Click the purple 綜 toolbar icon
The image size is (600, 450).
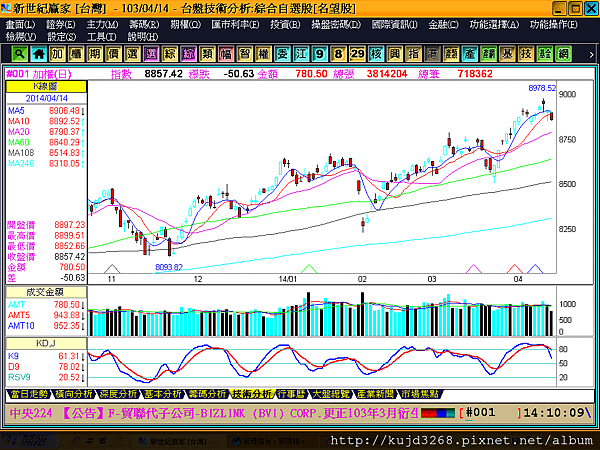pos(188,54)
